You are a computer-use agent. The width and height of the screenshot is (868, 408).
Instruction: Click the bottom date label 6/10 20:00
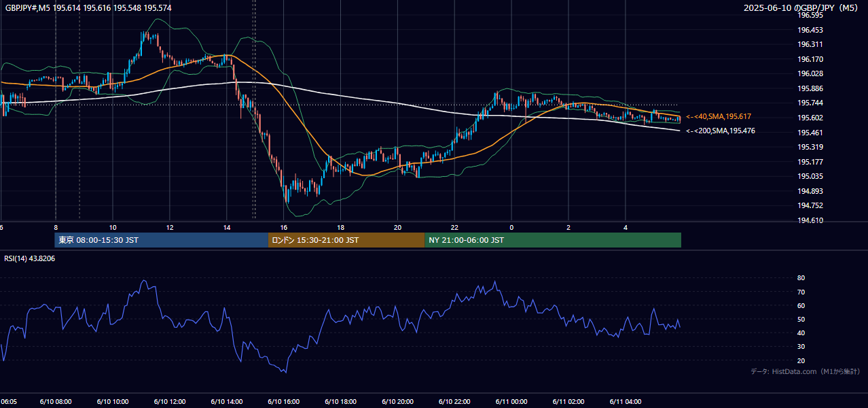(398, 401)
